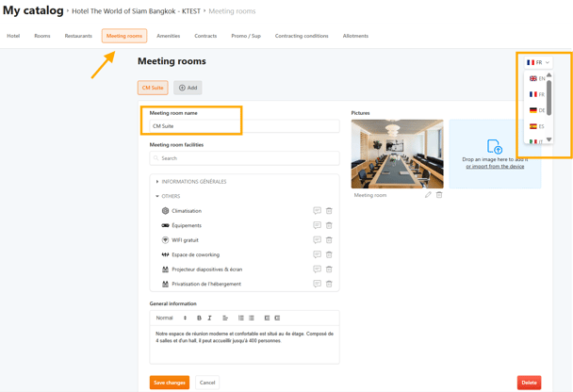Toggle italic formatting in the editor
Viewport: 573px width, 392px height.
[x=209, y=318]
